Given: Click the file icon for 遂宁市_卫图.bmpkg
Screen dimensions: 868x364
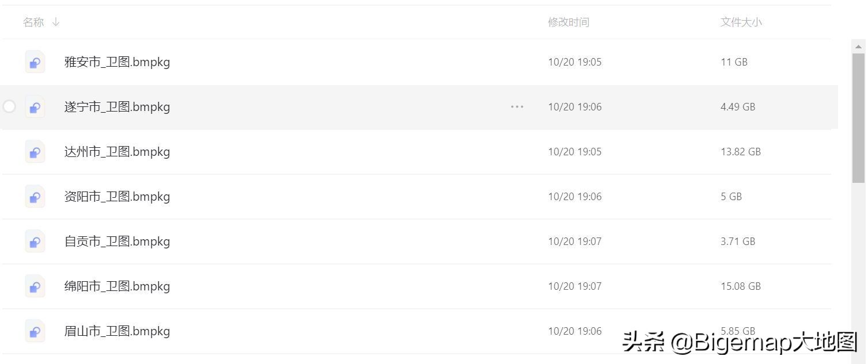Looking at the screenshot, I should tap(35, 107).
